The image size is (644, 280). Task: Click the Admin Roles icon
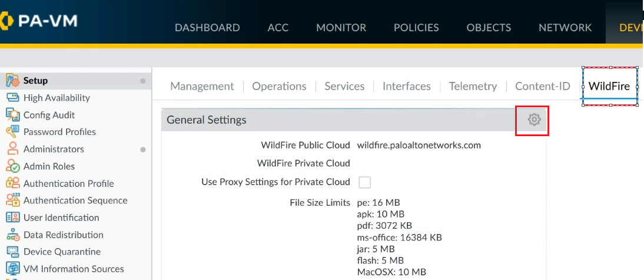tap(13, 166)
